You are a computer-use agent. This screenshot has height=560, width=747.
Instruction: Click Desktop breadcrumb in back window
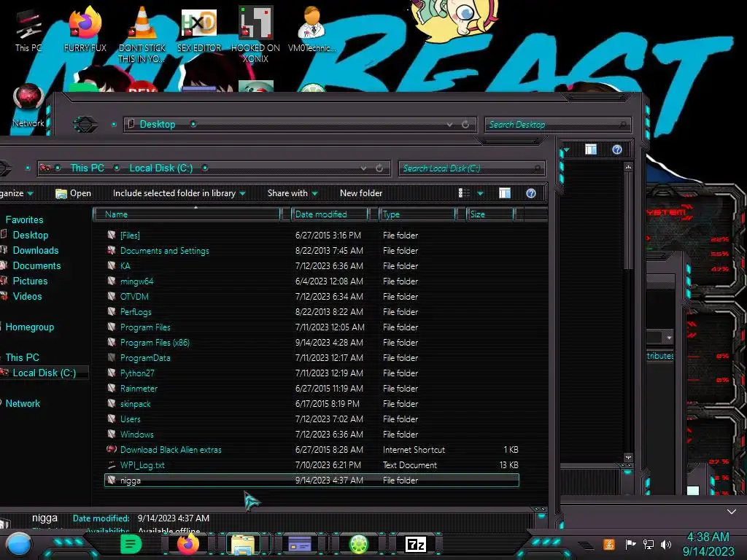[158, 124]
